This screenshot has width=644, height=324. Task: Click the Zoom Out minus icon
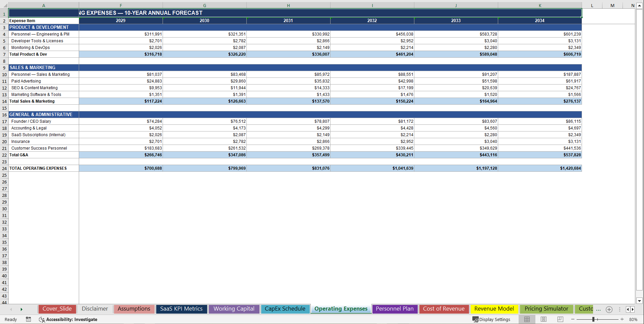pyautogui.click(x=573, y=319)
